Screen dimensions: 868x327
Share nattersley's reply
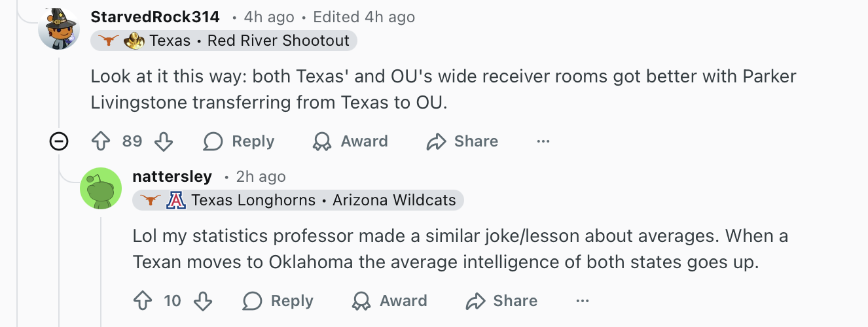coord(501,301)
